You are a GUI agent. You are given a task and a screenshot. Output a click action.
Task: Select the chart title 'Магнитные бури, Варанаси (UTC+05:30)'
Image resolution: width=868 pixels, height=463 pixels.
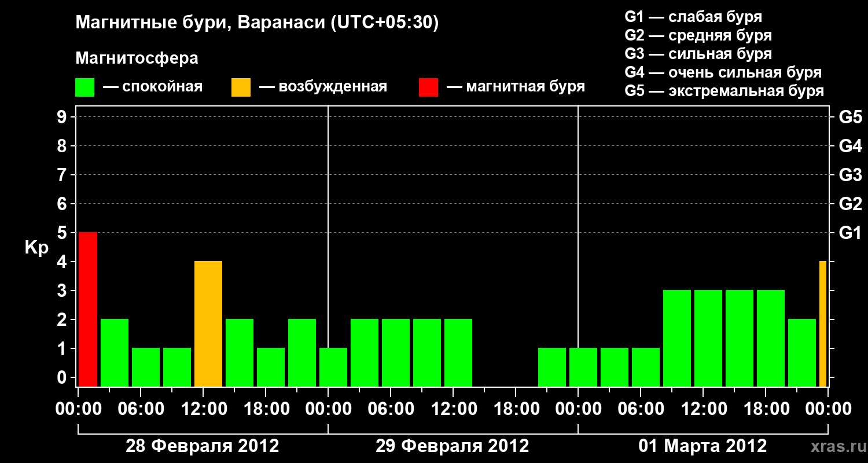257,23
